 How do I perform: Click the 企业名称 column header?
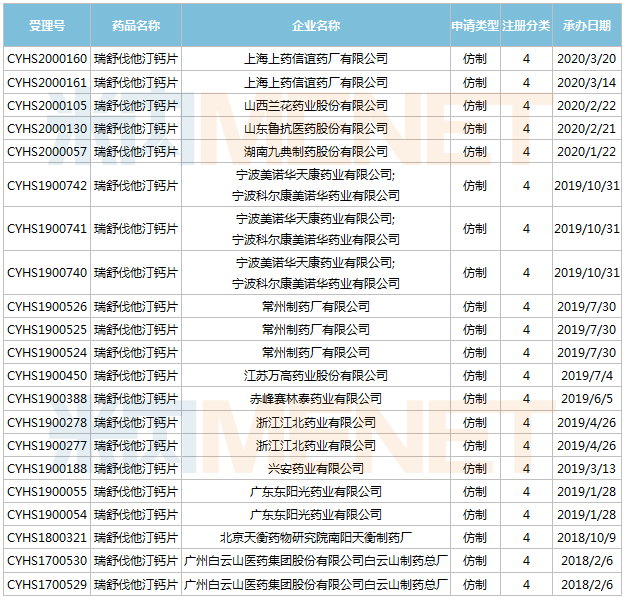(316, 26)
